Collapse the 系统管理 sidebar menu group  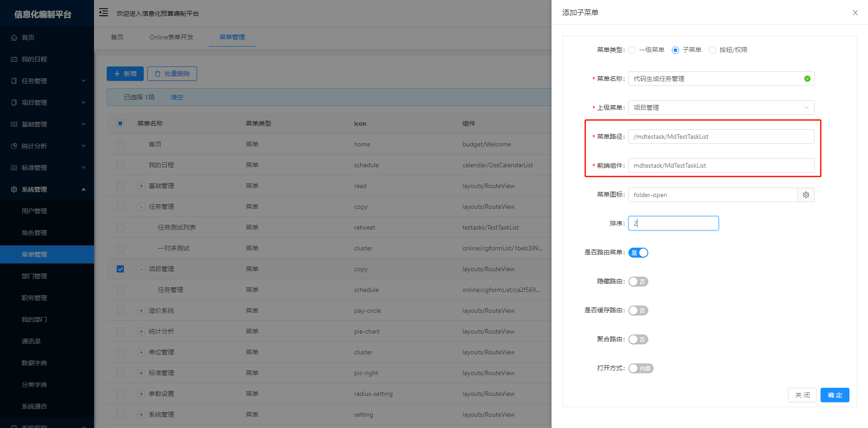(47, 189)
